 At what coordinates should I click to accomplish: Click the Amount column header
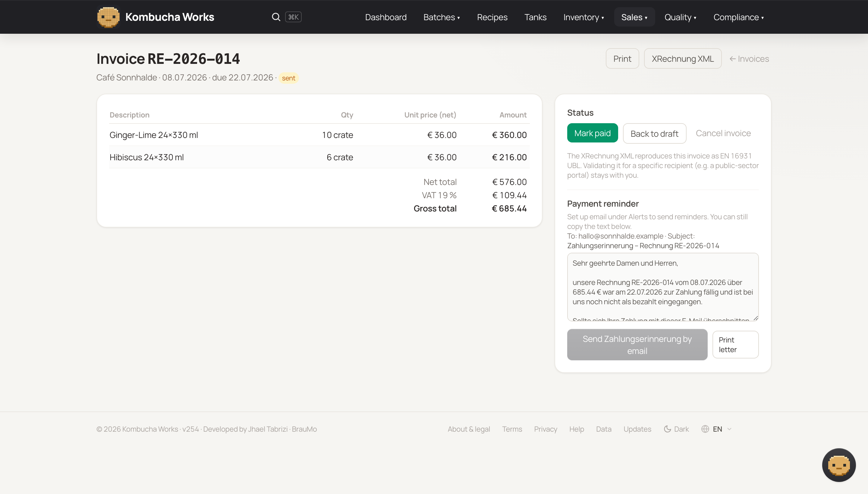click(x=513, y=115)
